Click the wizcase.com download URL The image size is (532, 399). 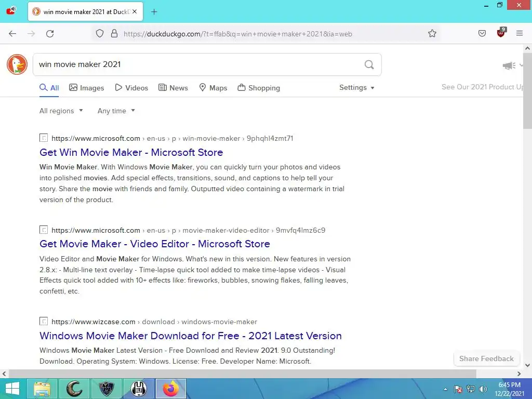click(154, 322)
